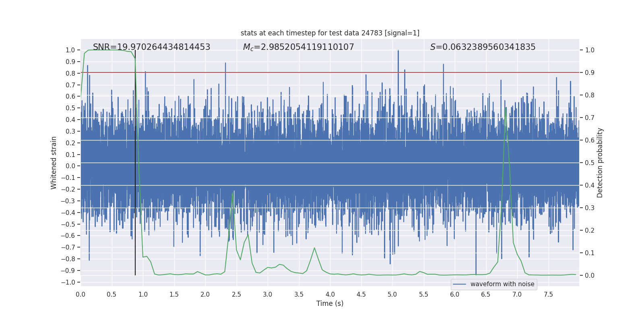Click the 'Whitened strain' y-axis label
The image size is (644, 322).
54,163
